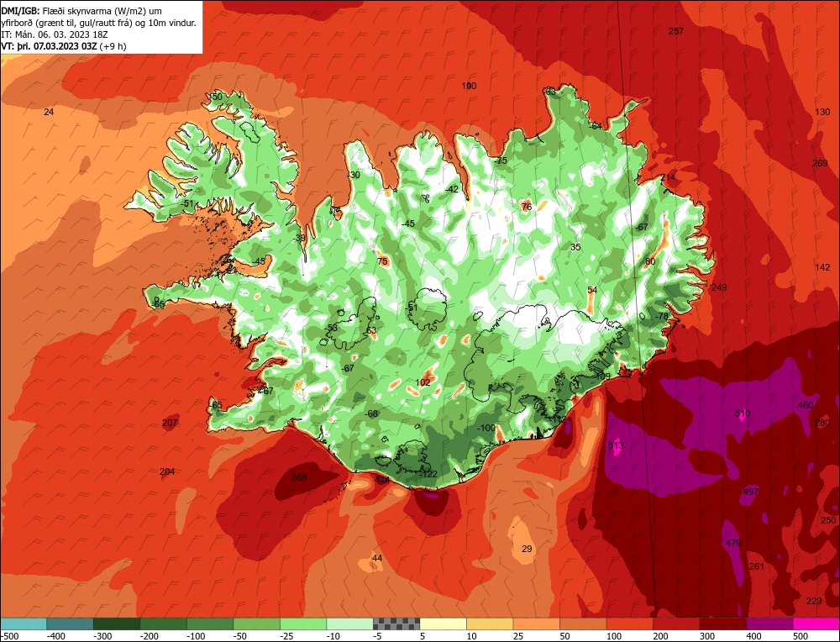Click the flux value "24" in the northwest

coord(49,112)
